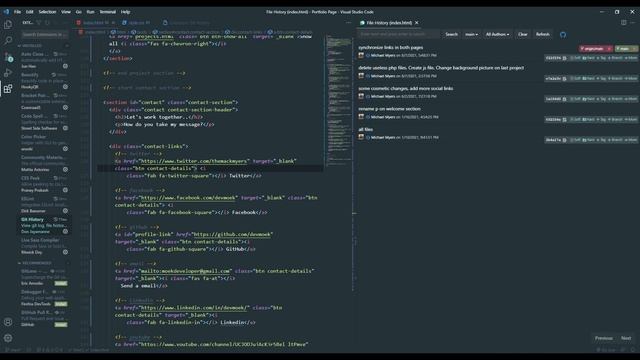Close the File History (index.html) tab

(417, 23)
